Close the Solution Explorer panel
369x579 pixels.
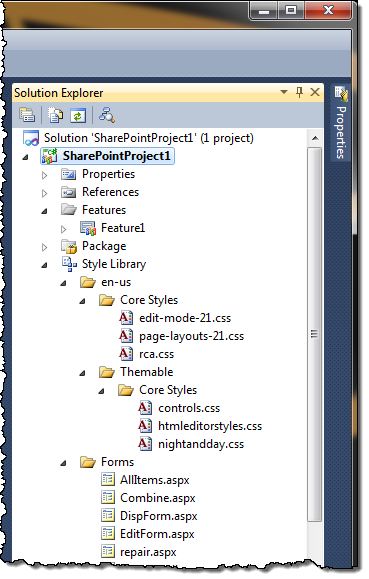pyautogui.click(x=315, y=92)
